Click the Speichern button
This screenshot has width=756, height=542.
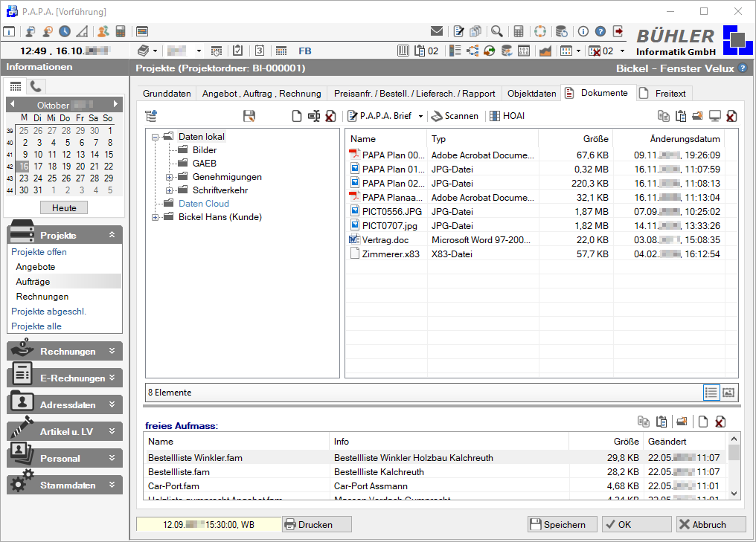(563, 524)
